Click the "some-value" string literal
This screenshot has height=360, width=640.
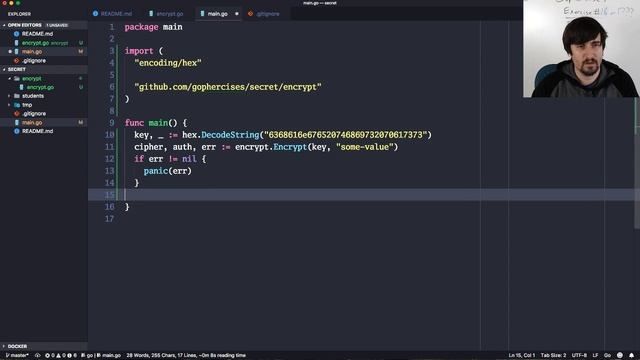(364, 147)
